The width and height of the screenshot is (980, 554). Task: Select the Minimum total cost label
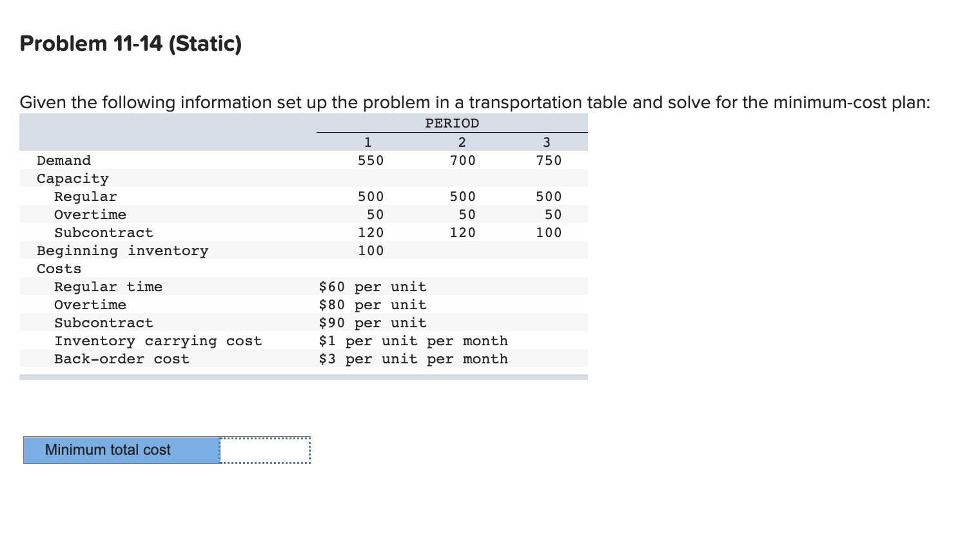tap(107, 450)
